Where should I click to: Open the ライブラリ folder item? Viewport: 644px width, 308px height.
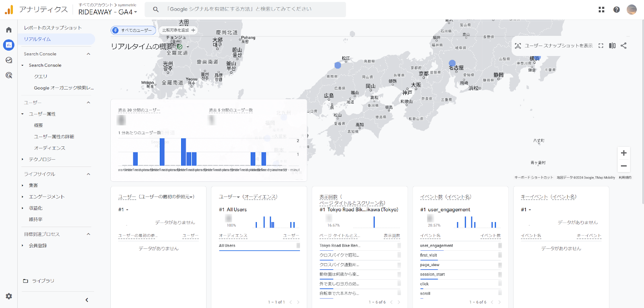tap(39, 281)
